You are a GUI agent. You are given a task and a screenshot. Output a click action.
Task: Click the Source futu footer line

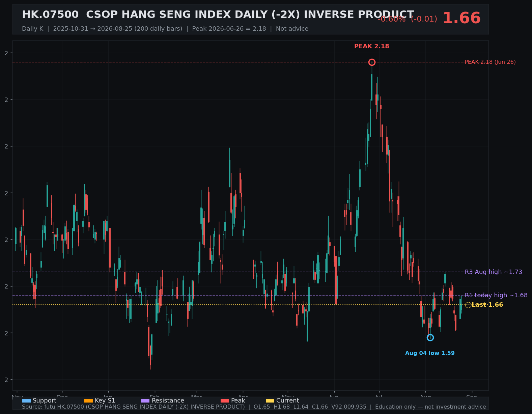tap(254, 407)
